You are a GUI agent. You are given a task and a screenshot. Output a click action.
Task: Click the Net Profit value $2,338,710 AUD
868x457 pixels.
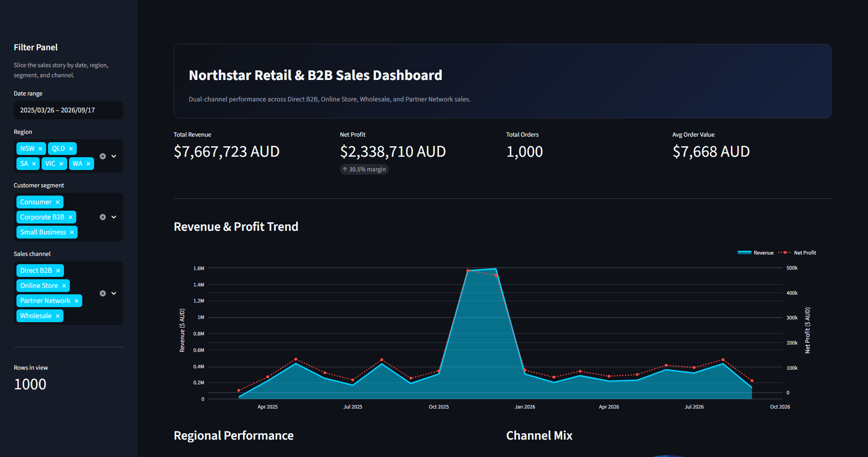point(393,152)
